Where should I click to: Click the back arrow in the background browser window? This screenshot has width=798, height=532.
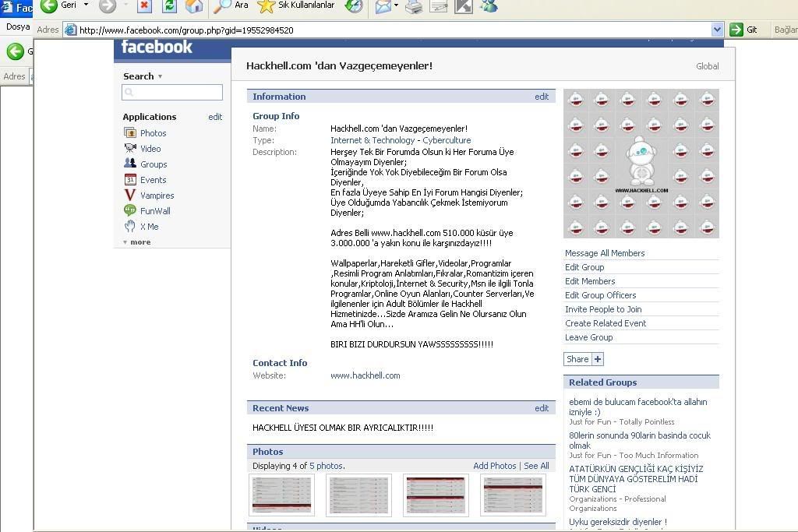pos(16,51)
